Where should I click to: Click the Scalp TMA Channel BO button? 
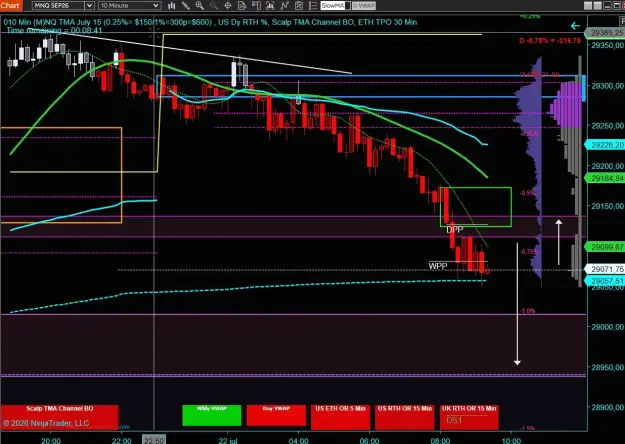coord(59,417)
